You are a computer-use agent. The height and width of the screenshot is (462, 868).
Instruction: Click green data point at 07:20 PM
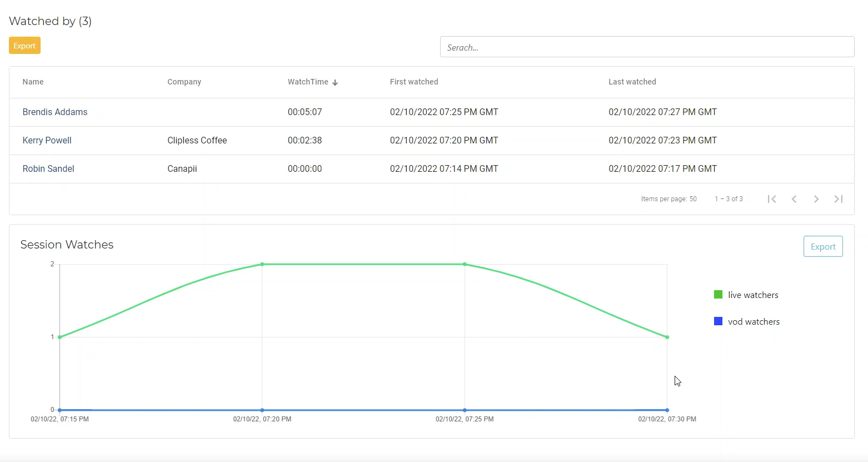pyautogui.click(x=262, y=264)
